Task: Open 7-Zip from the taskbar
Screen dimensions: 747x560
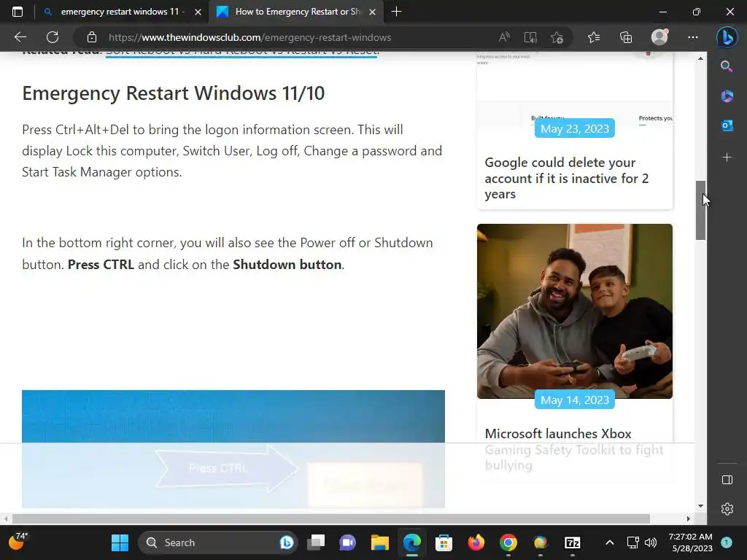Action: 572,542
